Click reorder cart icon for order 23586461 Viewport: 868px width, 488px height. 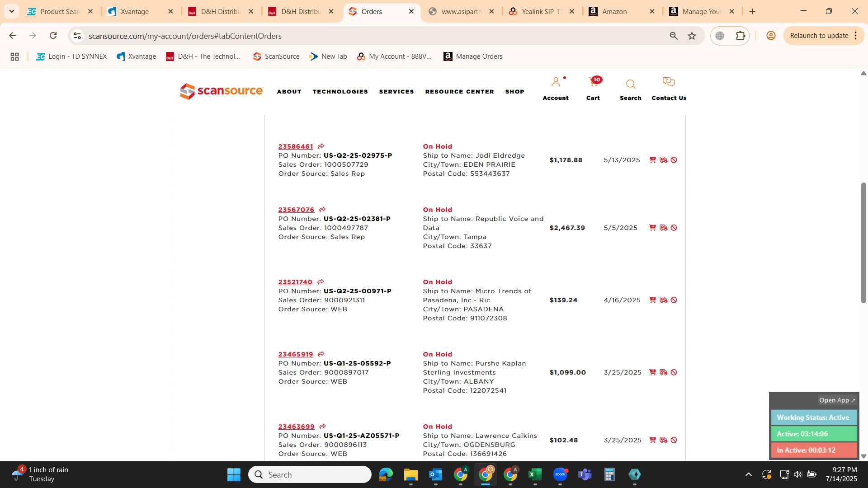(652, 160)
